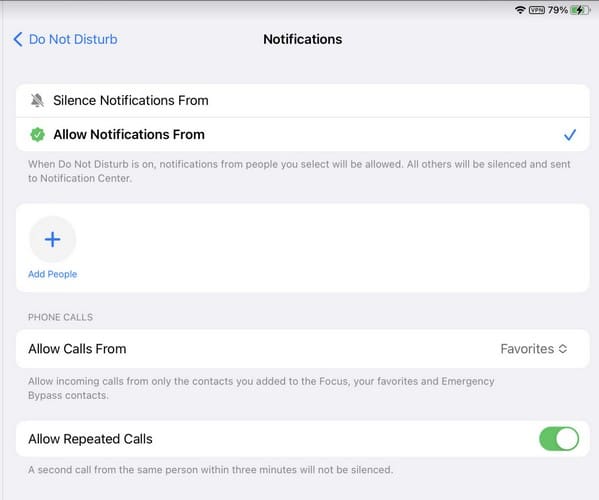Select Silence Notifications From option
This screenshot has width=599, height=500.
click(x=303, y=100)
